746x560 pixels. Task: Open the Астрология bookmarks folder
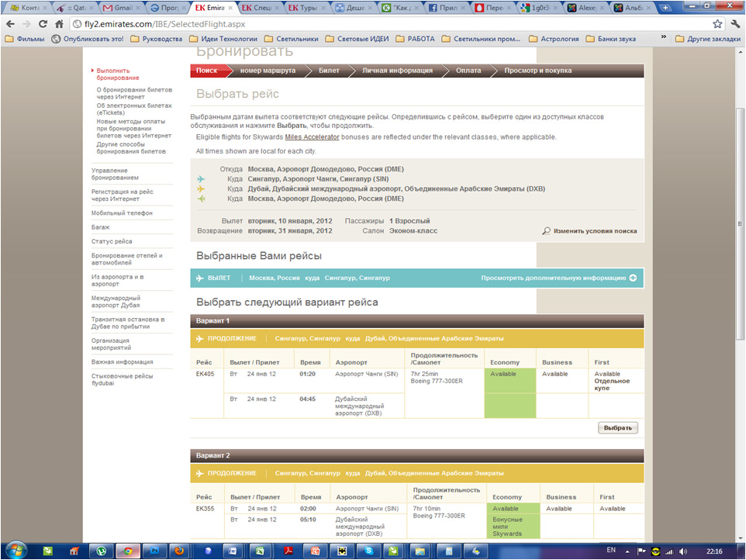[x=554, y=39]
